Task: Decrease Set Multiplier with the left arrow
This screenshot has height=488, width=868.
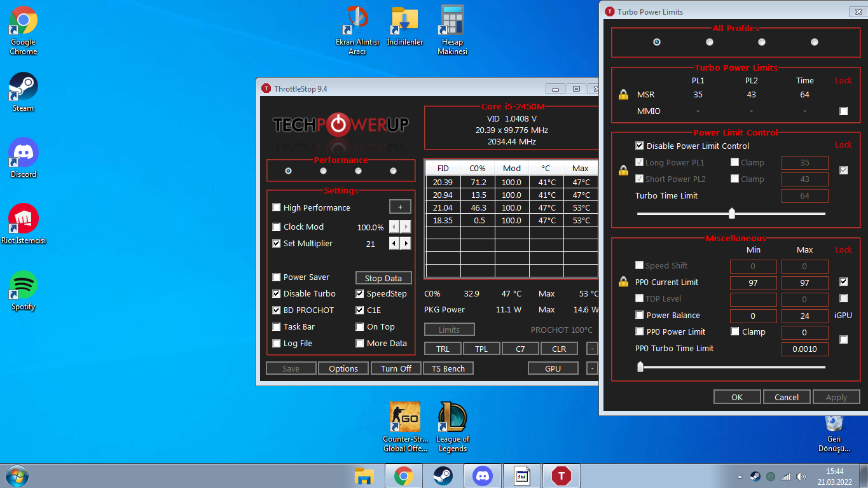Action: coord(394,243)
